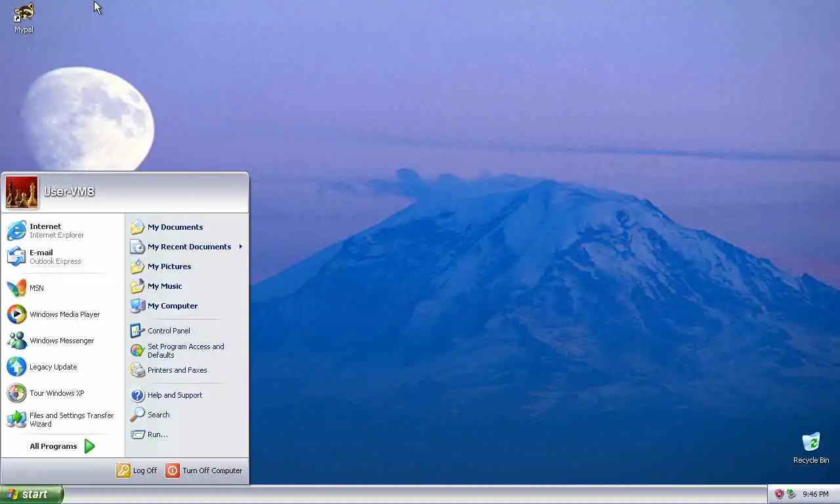Viewport: 840px width, 504px height.
Task: Click the "Tour Windows XP" label
Action: click(x=57, y=393)
